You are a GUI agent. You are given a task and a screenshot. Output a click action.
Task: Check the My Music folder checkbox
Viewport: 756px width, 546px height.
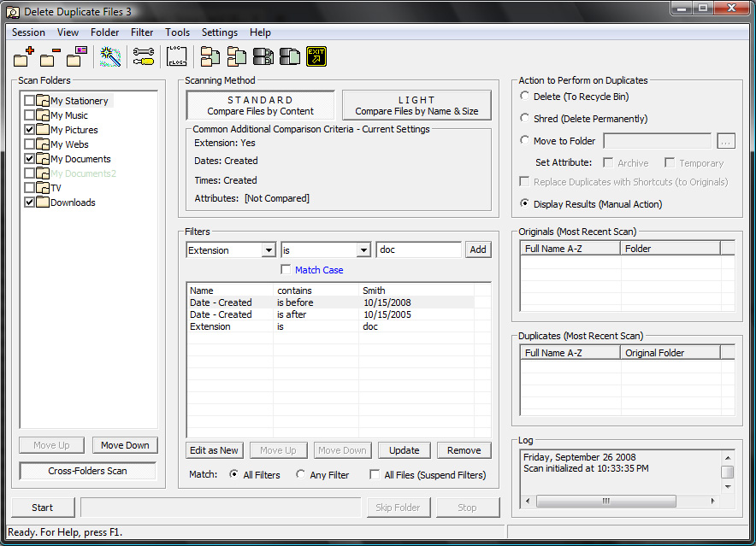point(30,115)
